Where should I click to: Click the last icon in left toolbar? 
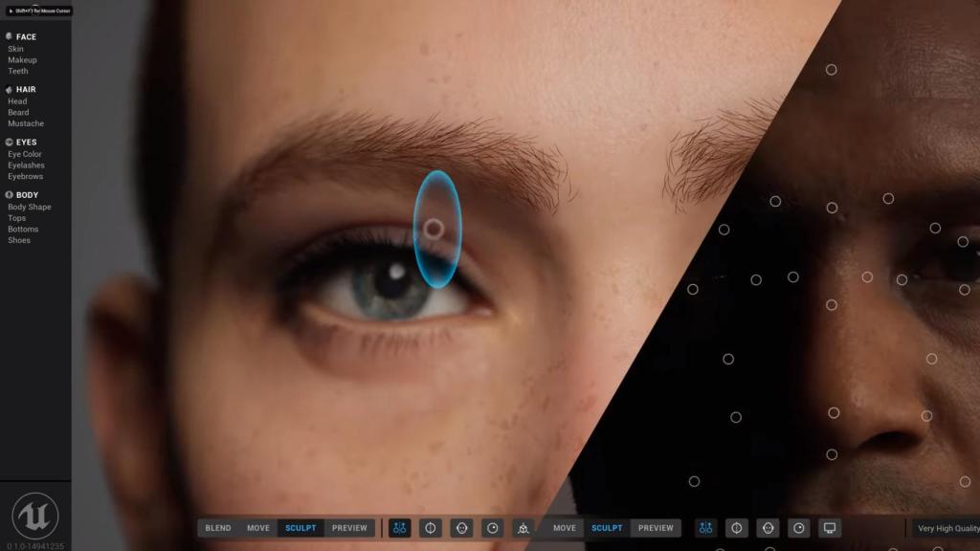(523, 528)
